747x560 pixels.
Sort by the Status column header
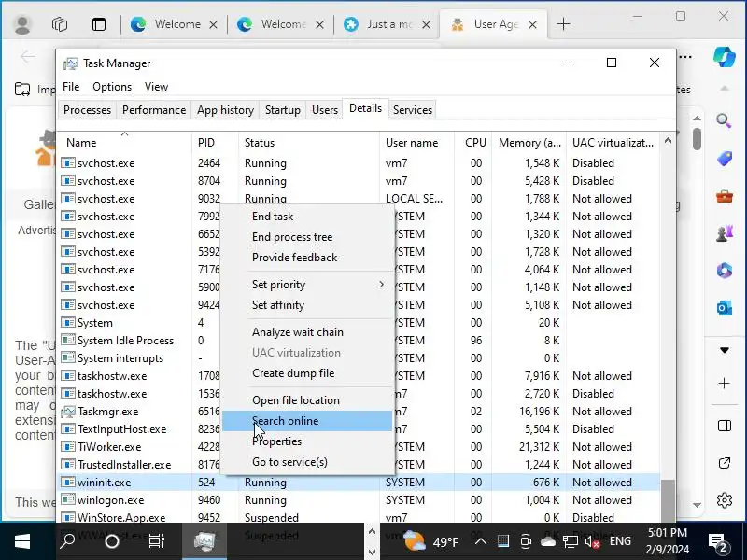pos(309,143)
